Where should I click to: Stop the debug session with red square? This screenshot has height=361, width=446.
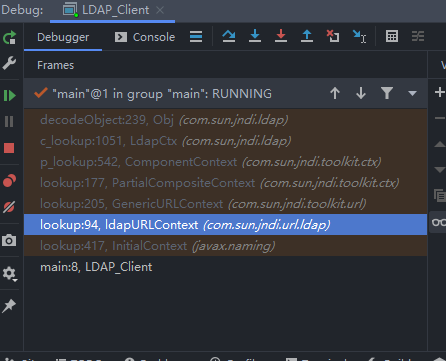click(x=9, y=148)
